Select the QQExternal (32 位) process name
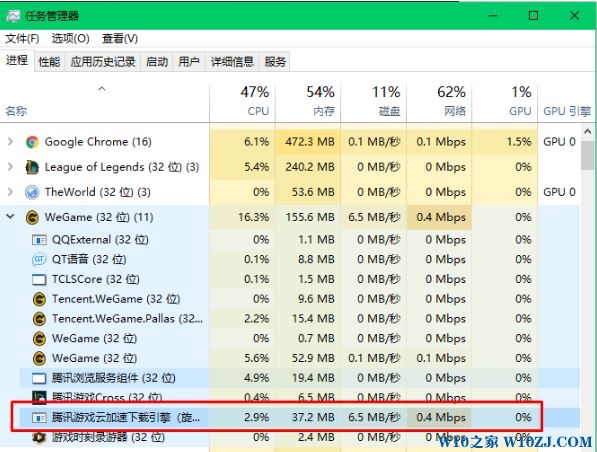Viewport: 597px width, 452px height. [100, 240]
